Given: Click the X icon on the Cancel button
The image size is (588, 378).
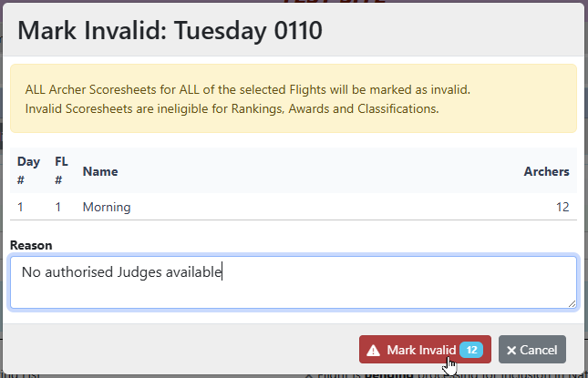Looking at the screenshot, I should point(511,351).
